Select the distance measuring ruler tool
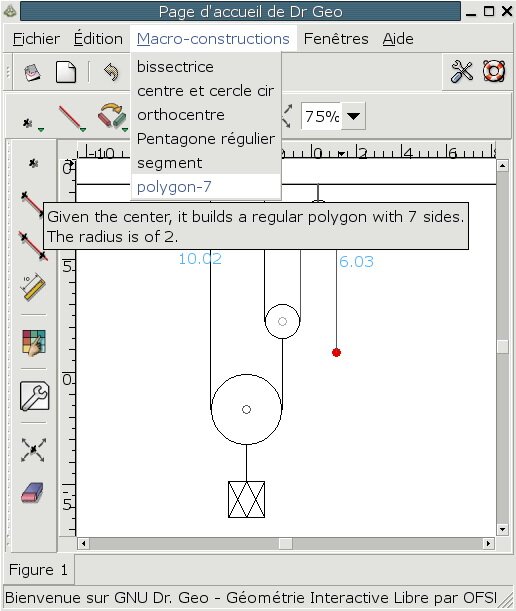The image size is (516, 611). 34,287
